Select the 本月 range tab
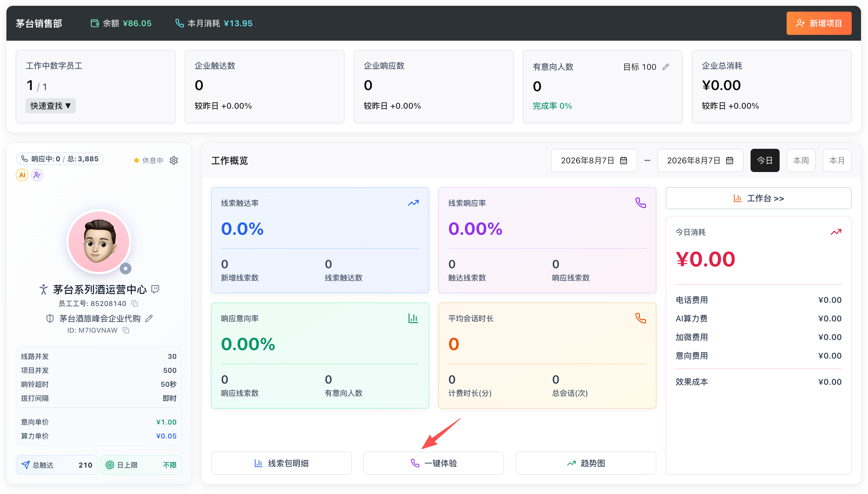Image resolution: width=868 pixels, height=494 pixels. [837, 160]
